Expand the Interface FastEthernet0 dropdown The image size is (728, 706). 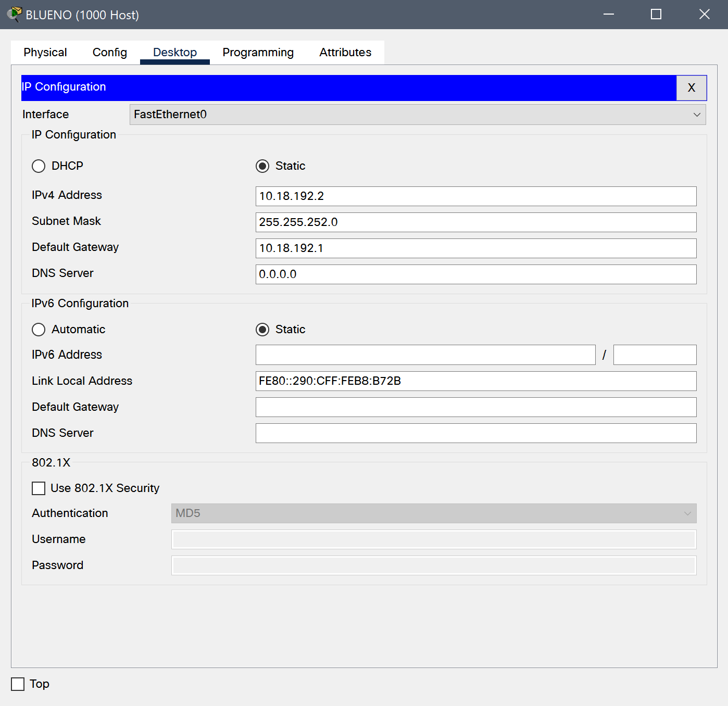(x=418, y=115)
